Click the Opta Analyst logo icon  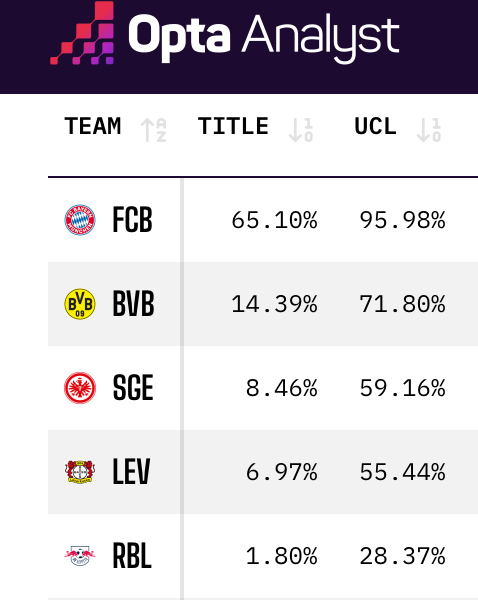point(82,33)
